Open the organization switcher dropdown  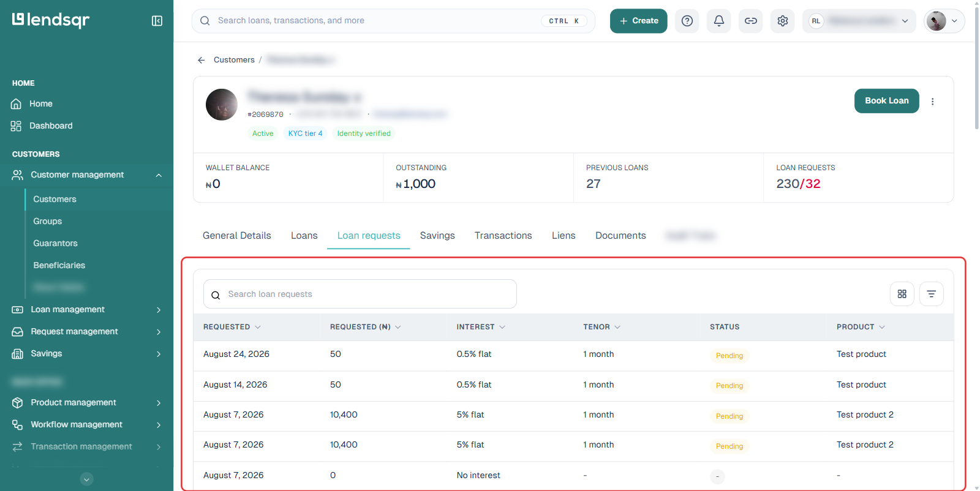(859, 21)
